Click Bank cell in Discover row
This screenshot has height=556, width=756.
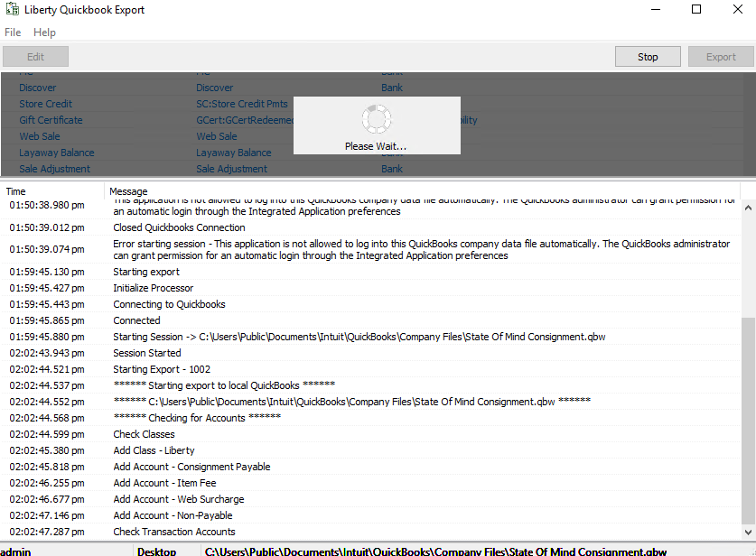click(x=392, y=88)
